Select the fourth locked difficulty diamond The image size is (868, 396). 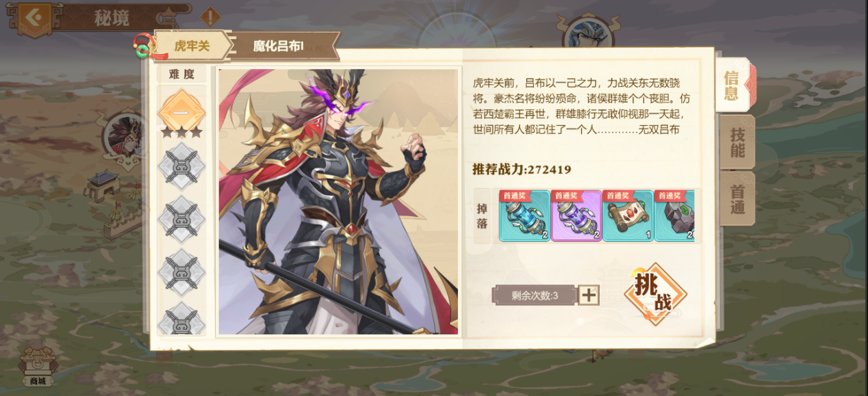tap(181, 319)
